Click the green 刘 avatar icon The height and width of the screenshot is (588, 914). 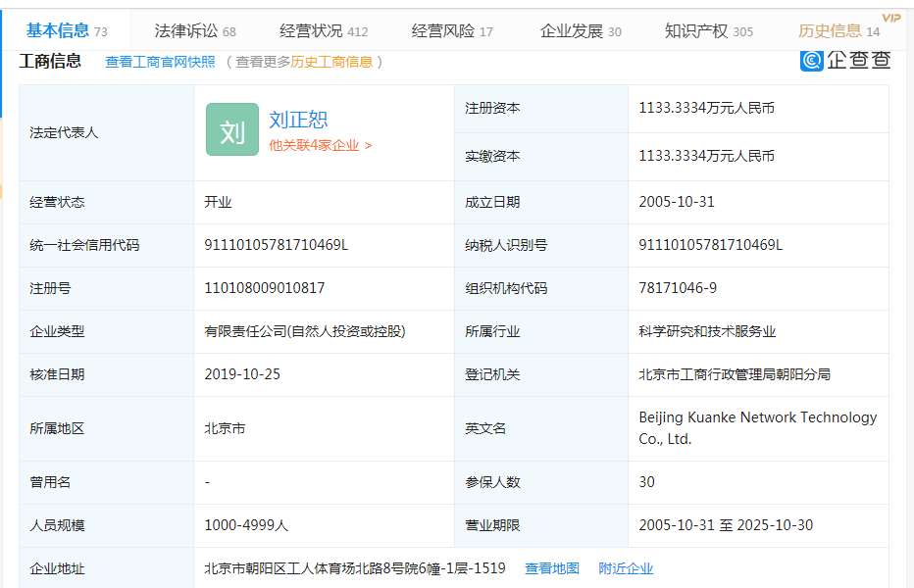232,129
